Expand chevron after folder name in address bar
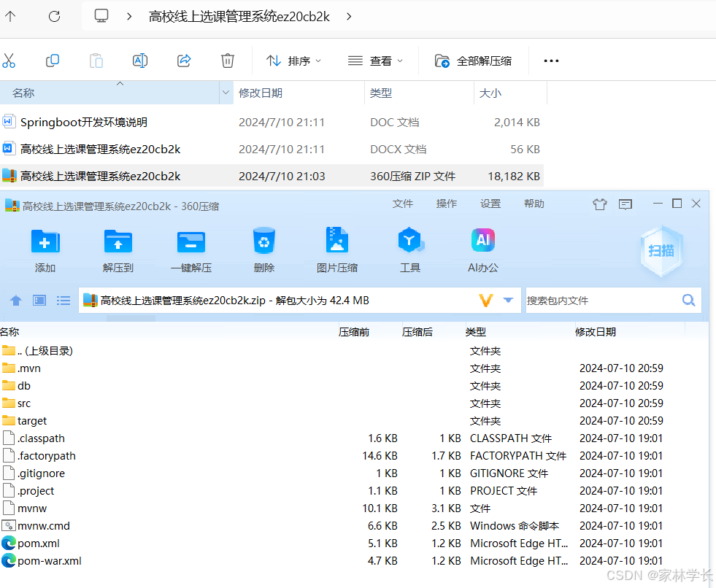The width and height of the screenshot is (716, 588). click(349, 17)
